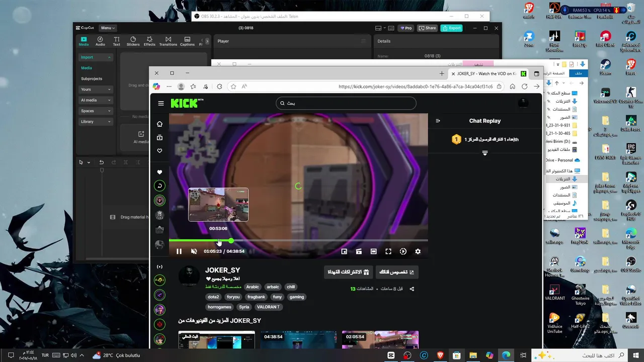
Task: Select Subprojects in CapCut media panel
Action: coord(92,79)
